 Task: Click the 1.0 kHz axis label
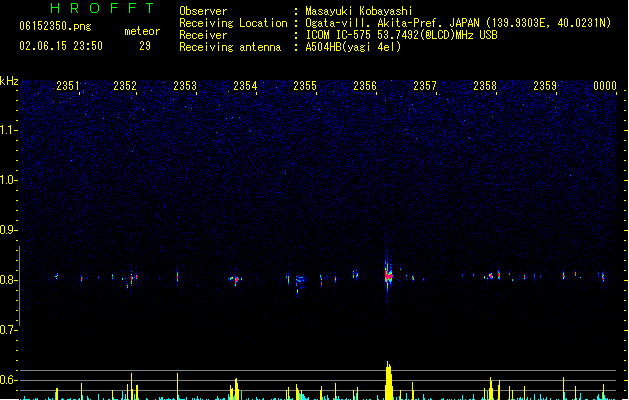point(8,180)
